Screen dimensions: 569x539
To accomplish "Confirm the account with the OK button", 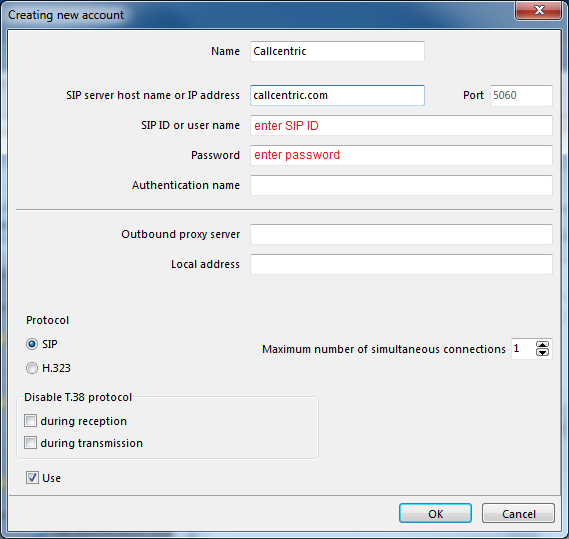I will click(435, 513).
